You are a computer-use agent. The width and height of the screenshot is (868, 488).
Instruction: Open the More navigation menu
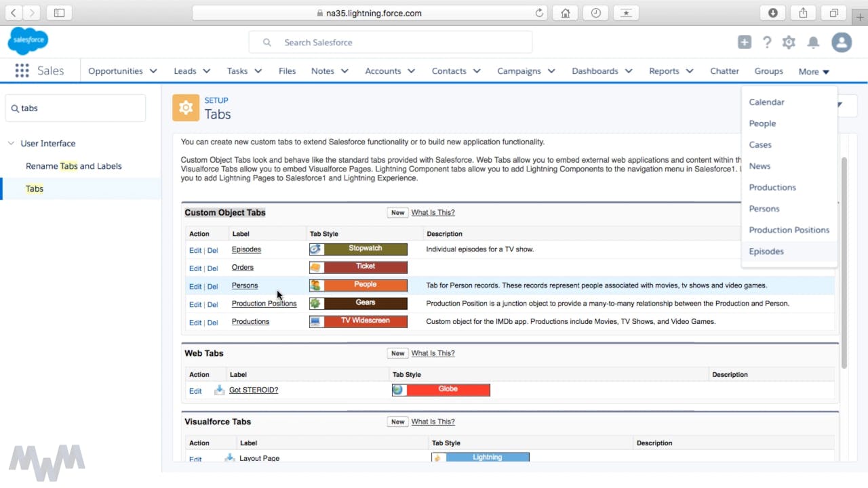[x=814, y=71]
